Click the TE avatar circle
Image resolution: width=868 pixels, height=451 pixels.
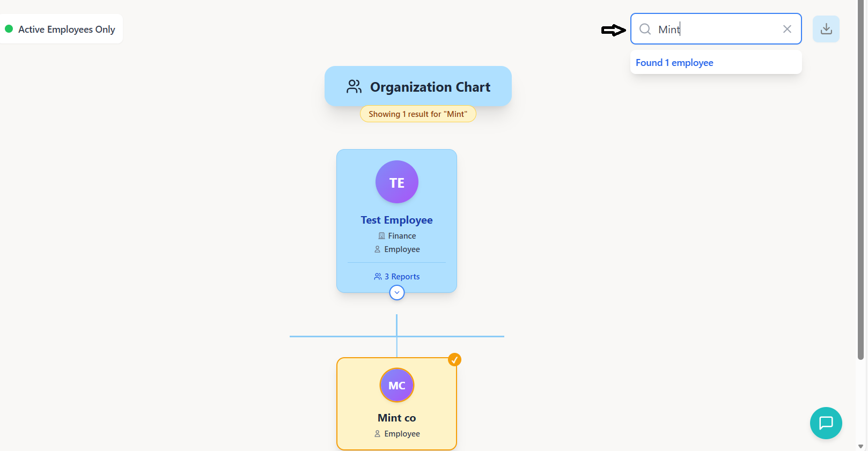click(x=397, y=182)
